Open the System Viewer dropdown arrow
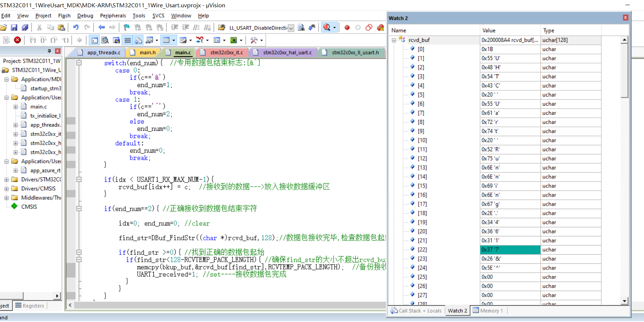Viewport: 644px width, 322px height. tap(241, 40)
